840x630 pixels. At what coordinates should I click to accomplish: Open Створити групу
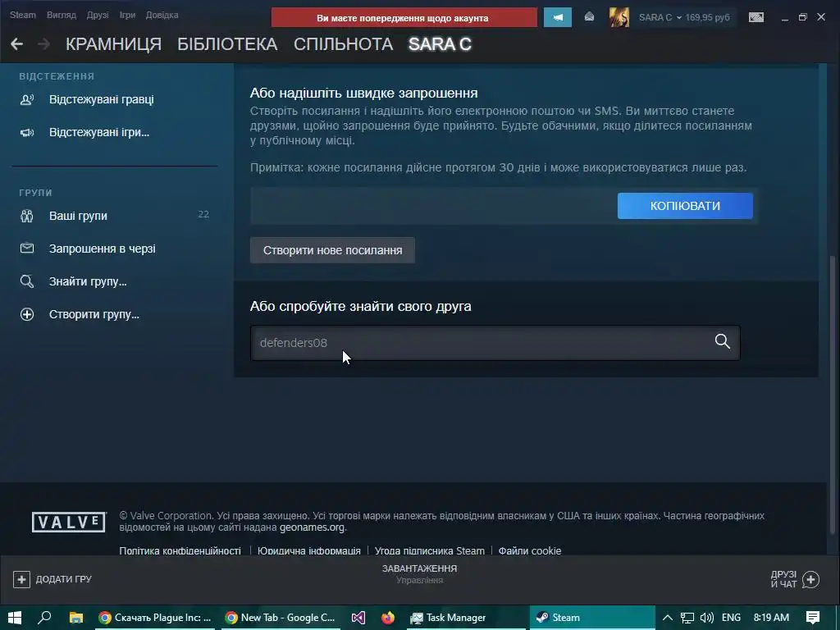tap(94, 314)
